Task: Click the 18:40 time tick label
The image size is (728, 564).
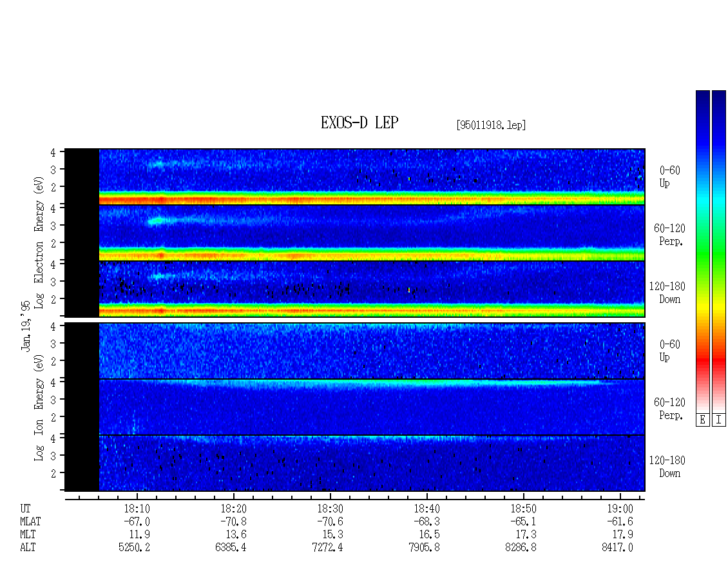Action: 426,509
